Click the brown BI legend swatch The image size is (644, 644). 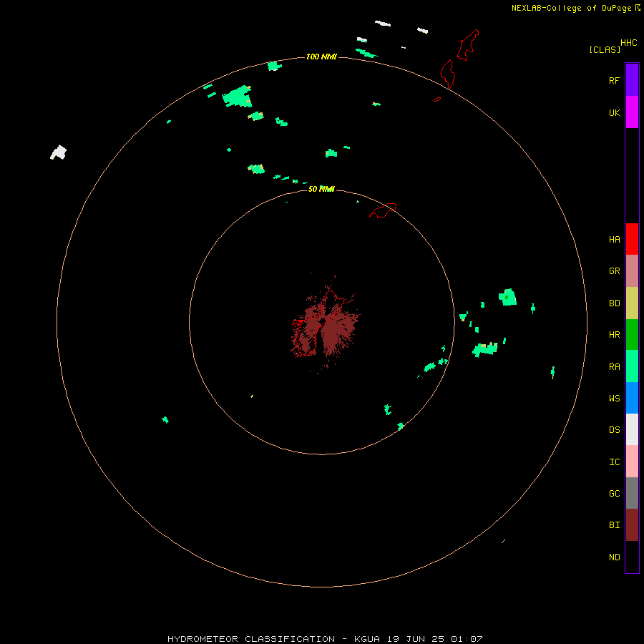coord(632,525)
